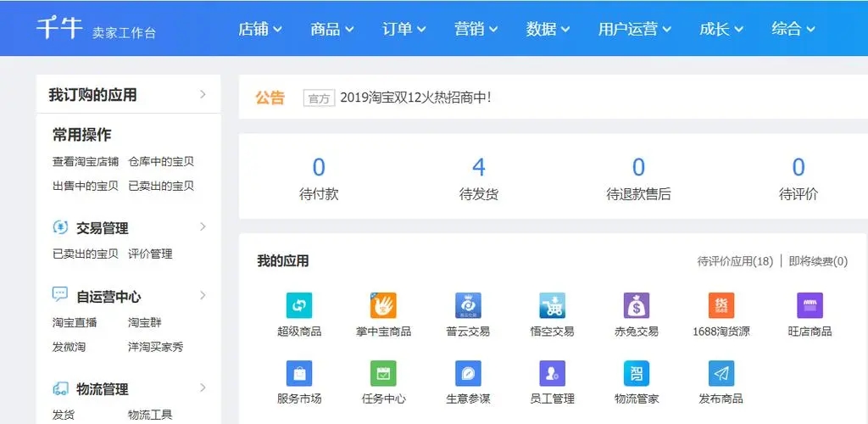View the 待发货 orders count
Image resolution: width=868 pixels, height=424 pixels.
tap(479, 167)
